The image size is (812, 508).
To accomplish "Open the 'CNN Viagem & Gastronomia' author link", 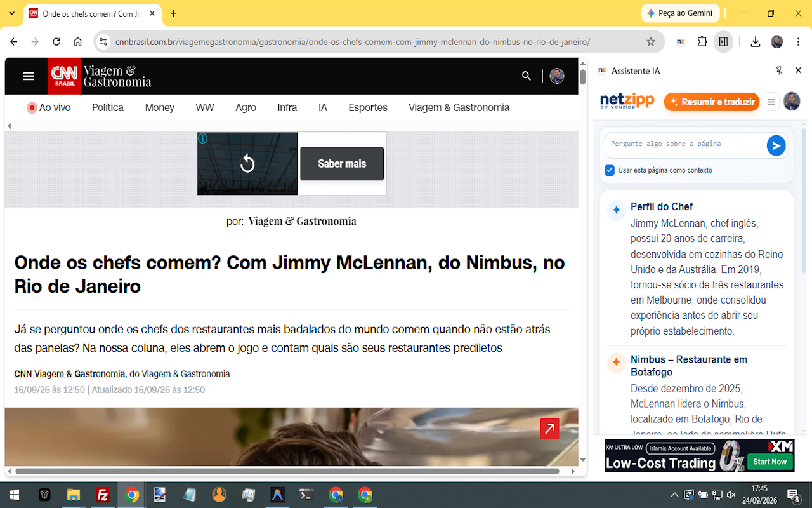I will point(70,374).
